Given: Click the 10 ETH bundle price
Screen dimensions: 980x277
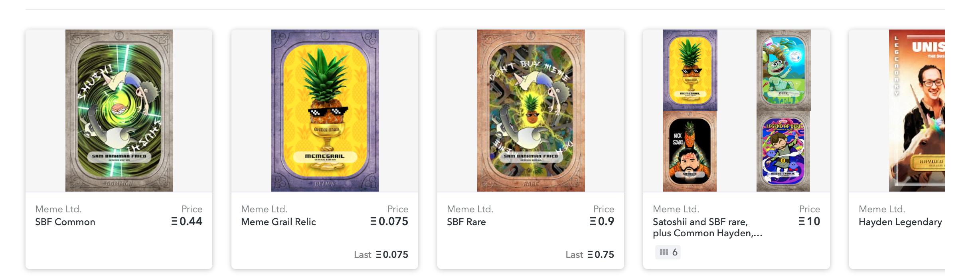Looking at the screenshot, I should tap(809, 222).
